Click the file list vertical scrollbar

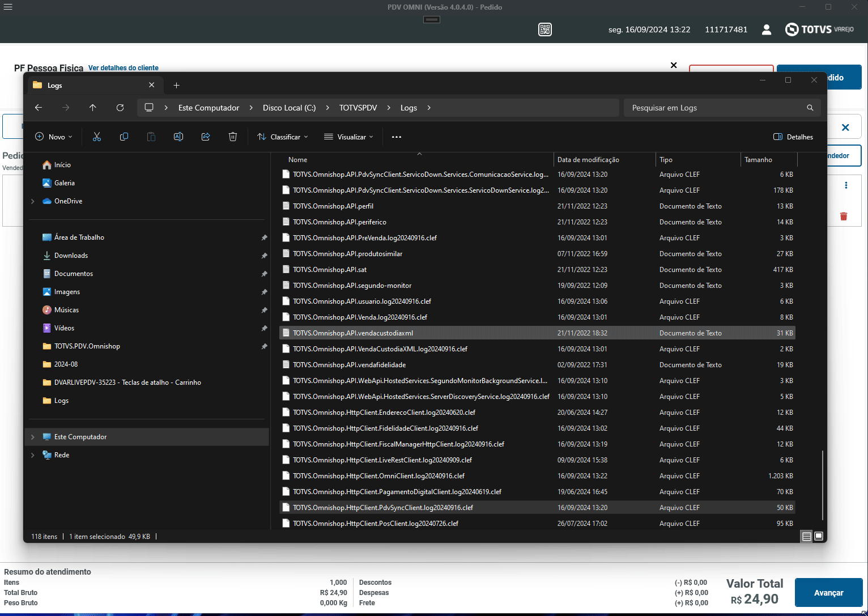[x=822, y=485]
